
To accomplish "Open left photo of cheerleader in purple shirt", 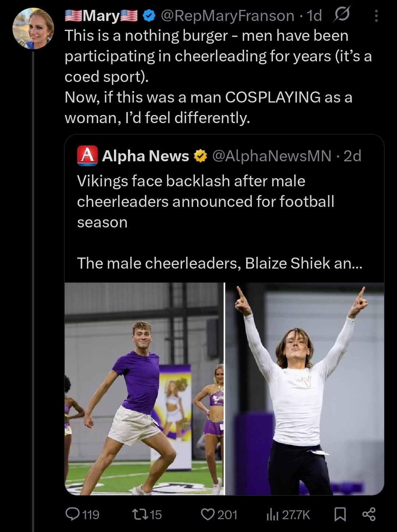I will (x=144, y=389).
